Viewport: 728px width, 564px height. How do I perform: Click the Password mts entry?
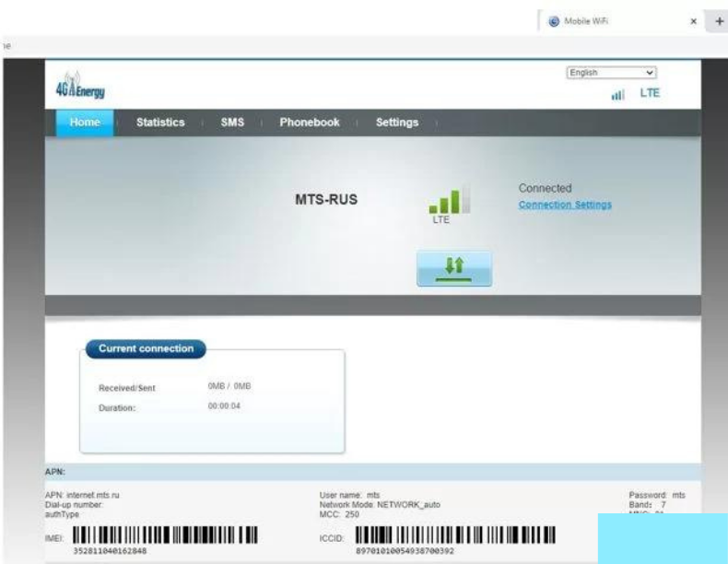[657, 495]
